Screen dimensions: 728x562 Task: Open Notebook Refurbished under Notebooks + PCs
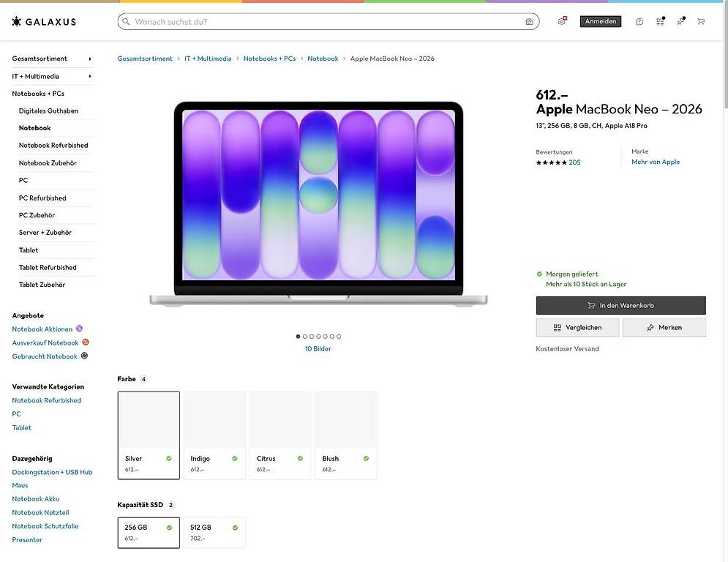click(x=53, y=145)
